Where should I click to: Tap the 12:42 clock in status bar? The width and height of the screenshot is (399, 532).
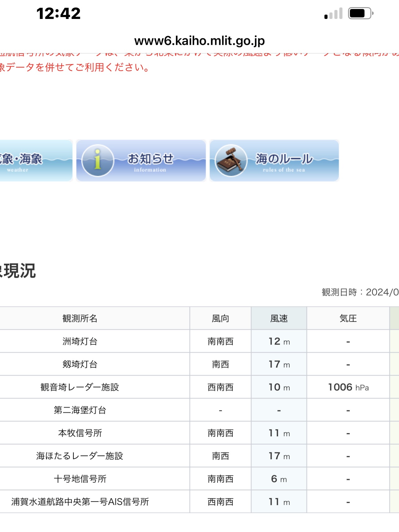(58, 13)
